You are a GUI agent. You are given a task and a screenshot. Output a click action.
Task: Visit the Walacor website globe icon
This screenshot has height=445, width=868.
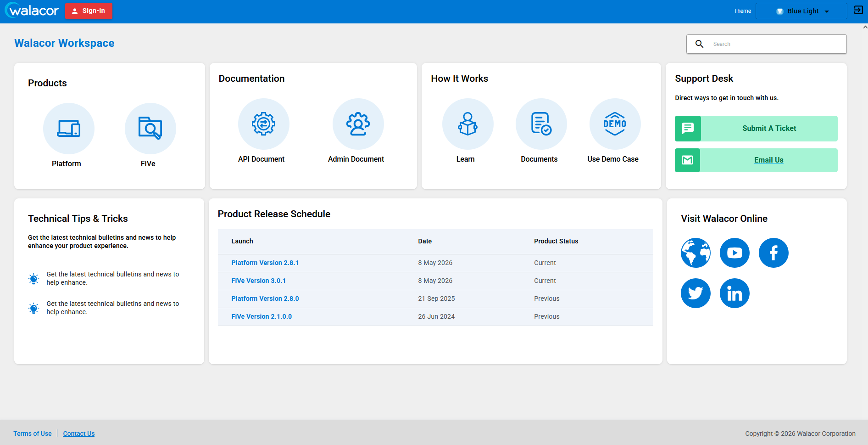click(x=696, y=253)
